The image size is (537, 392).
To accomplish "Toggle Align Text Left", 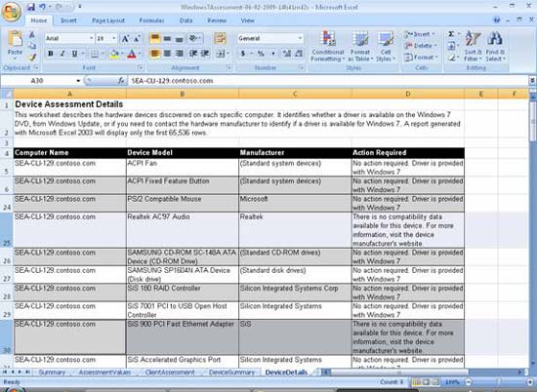I will [155, 54].
